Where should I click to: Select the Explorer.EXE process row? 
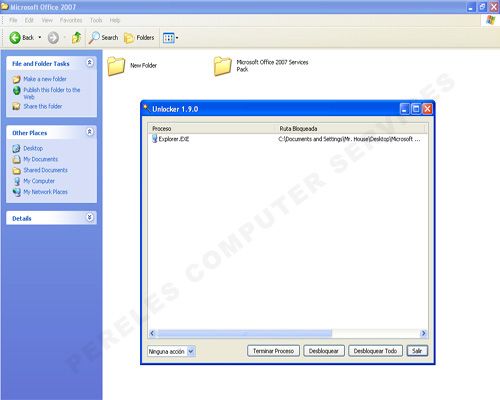[x=288, y=139]
